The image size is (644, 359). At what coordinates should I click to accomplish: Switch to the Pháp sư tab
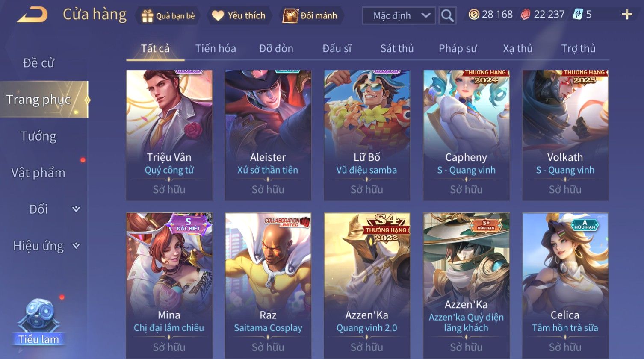[458, 48]
